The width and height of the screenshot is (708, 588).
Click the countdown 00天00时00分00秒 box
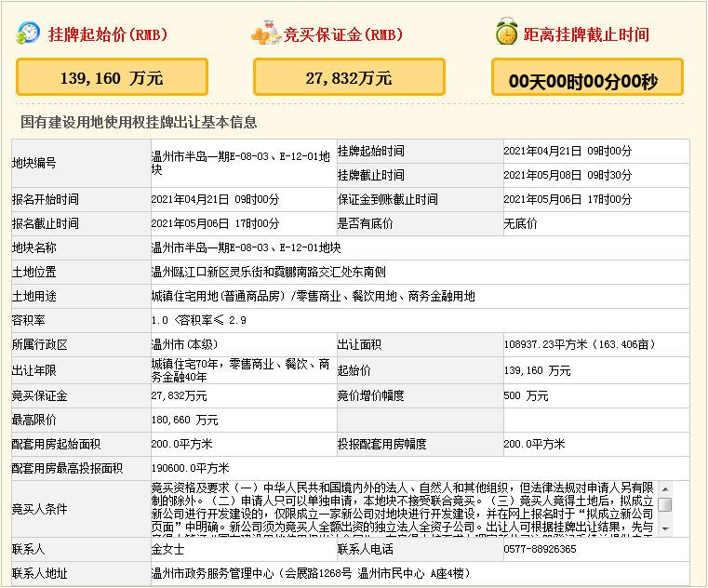click(587, 77)
